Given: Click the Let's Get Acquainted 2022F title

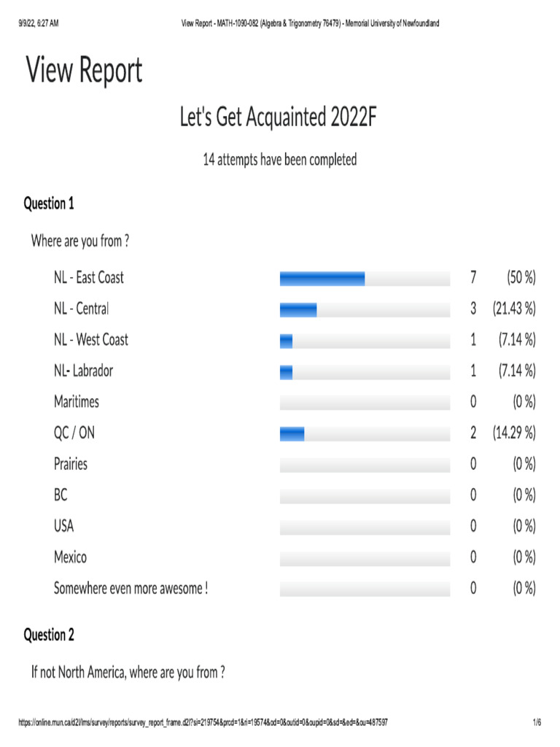Looking at the screenshot, I should (x=279, y=117).
